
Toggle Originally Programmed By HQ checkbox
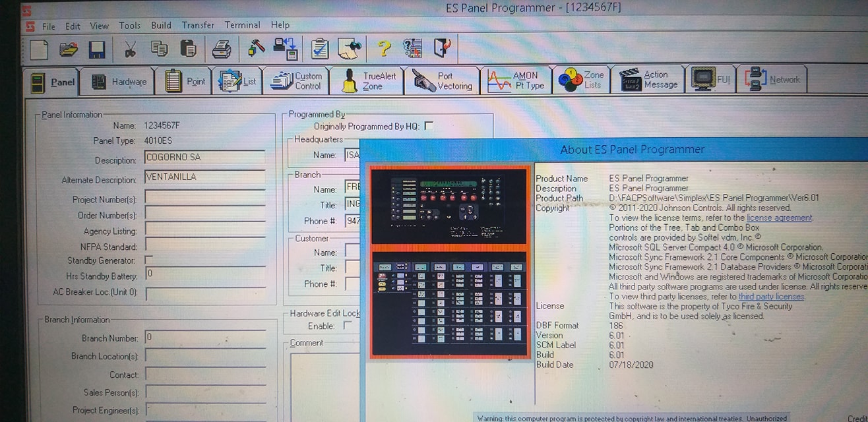click(429, 126)
